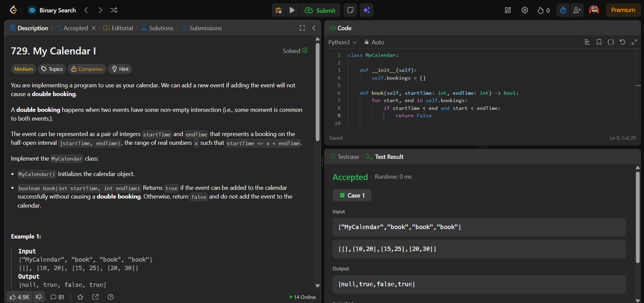Format code with the align icon
This screenshot has height=303, width=644.
pyautogui.click(x=587, y=42)
